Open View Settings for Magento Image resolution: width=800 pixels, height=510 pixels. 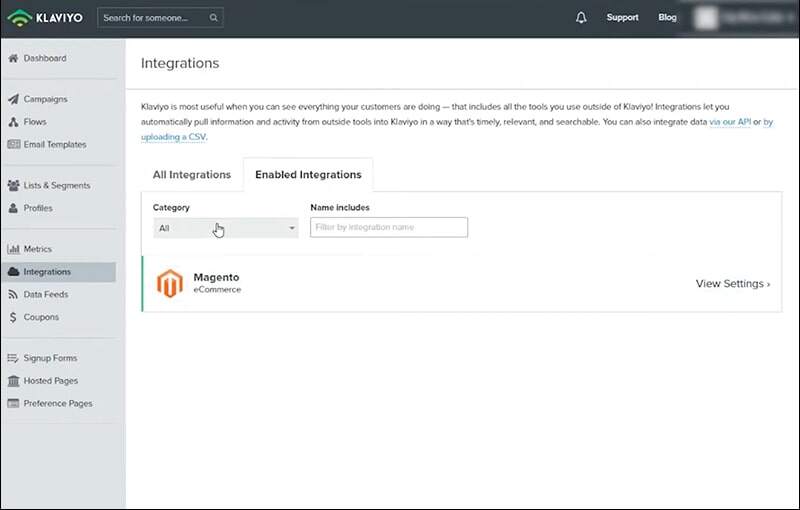pyautogui.click(x=732, y=284)
